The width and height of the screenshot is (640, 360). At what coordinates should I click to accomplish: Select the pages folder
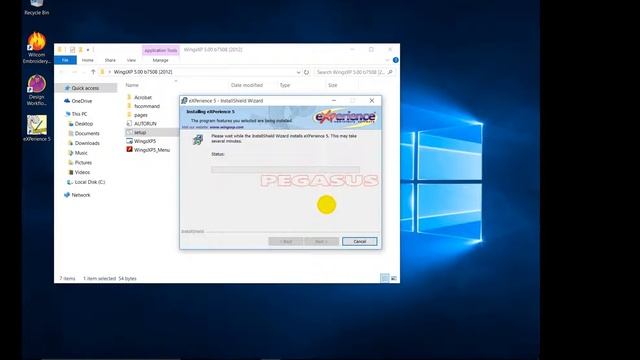coord(140,115)
